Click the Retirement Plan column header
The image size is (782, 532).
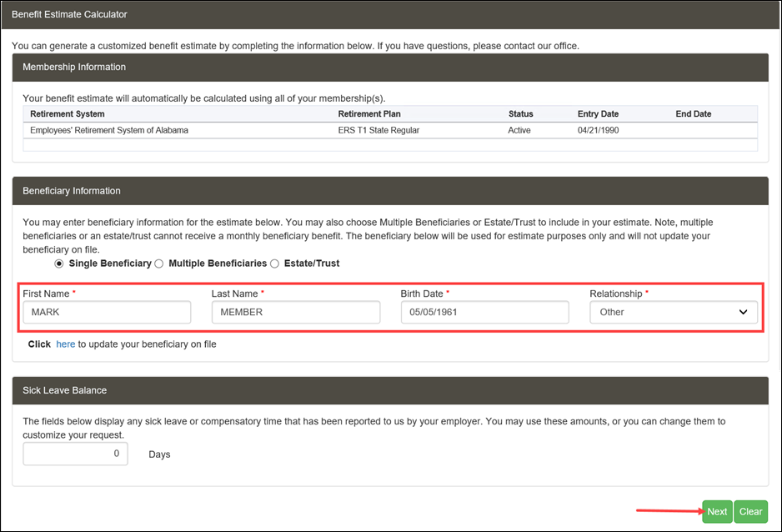click(x=369, y=113)
